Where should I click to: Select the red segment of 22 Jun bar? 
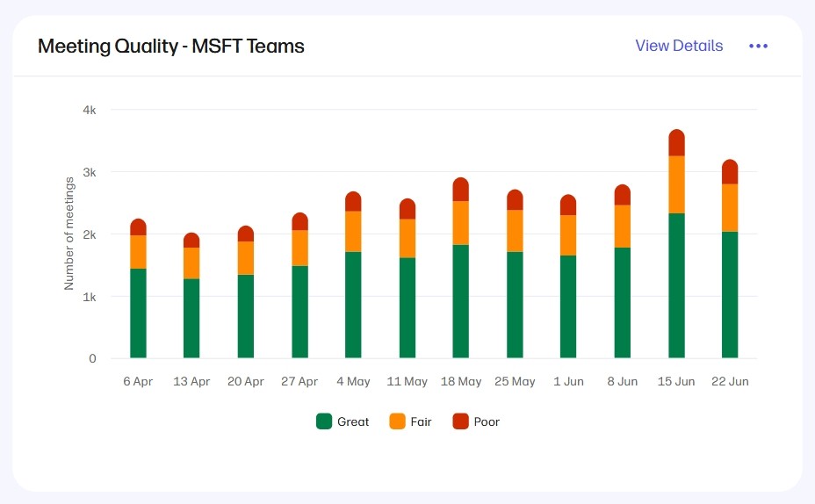[730, 172]
